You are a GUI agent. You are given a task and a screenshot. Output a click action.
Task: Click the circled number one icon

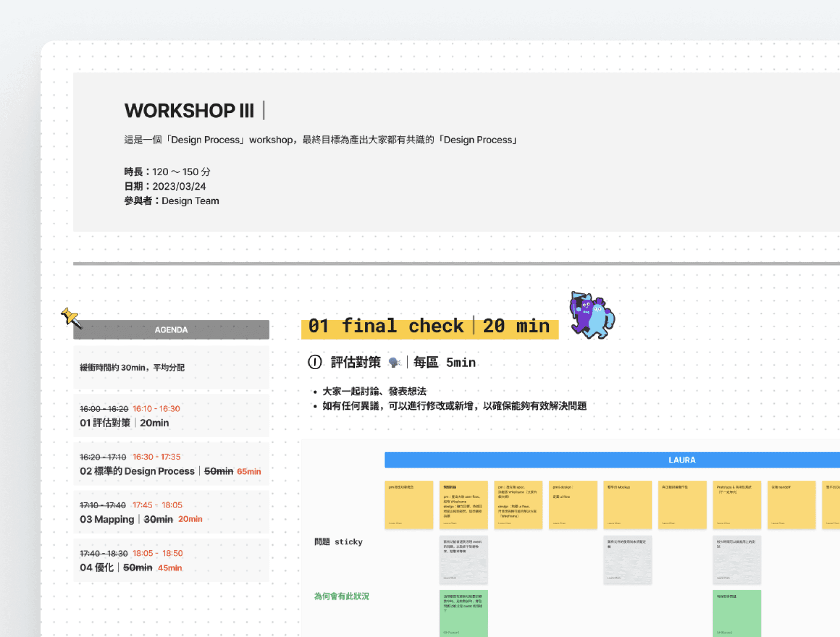coord(315,362)
